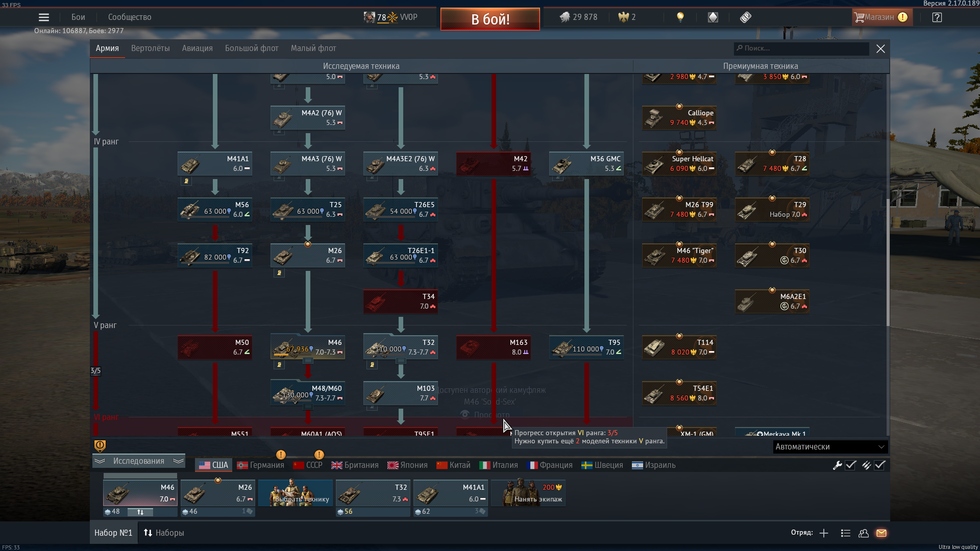Select M26 crew slot

218,493
